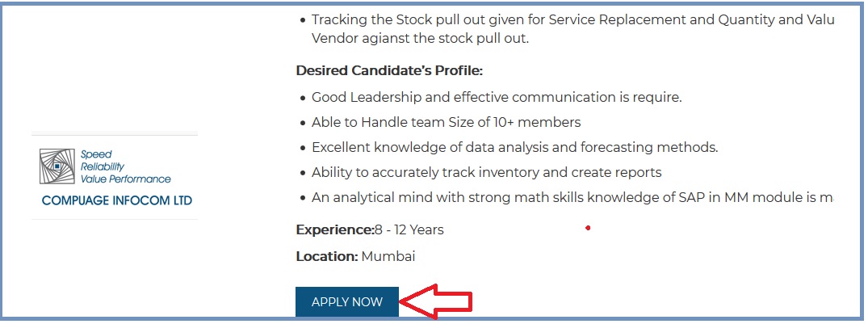Image resolution: width=868 pixels, height=324 pixels.
Task: Click the small red dot marker
Action: tap(588, 228)
